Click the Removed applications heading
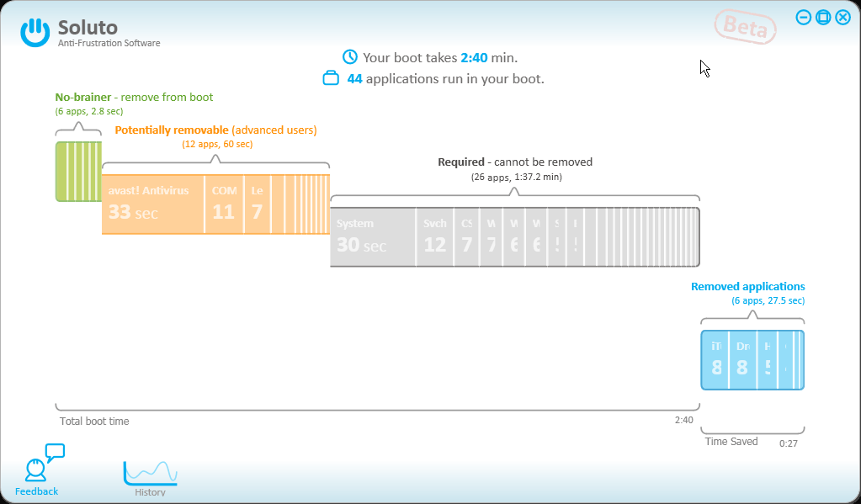 (x=748, y=287)
